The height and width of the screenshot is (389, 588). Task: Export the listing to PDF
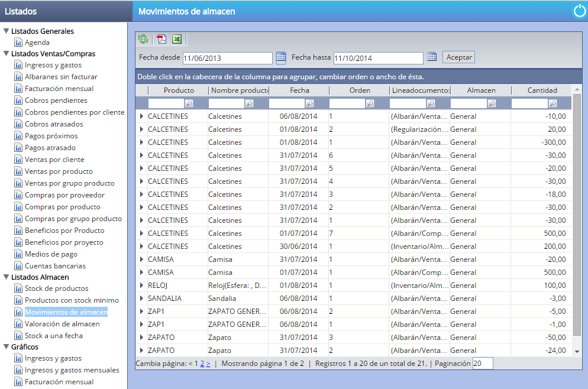pyautogui.click(x=161, y=40)
